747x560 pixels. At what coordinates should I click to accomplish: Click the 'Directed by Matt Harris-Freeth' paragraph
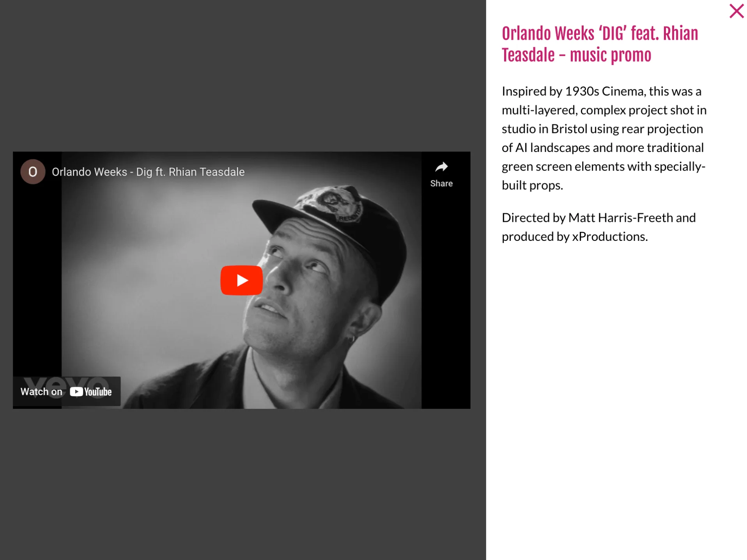click(598, 227)
